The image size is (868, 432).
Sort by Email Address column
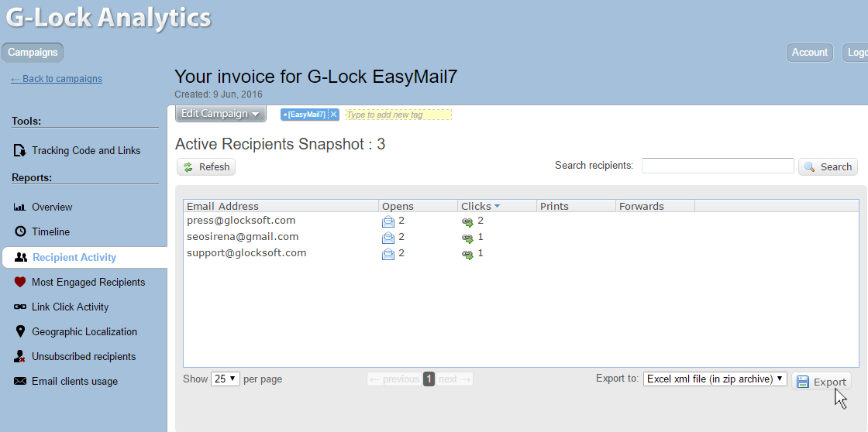click(x=281, y=206)
